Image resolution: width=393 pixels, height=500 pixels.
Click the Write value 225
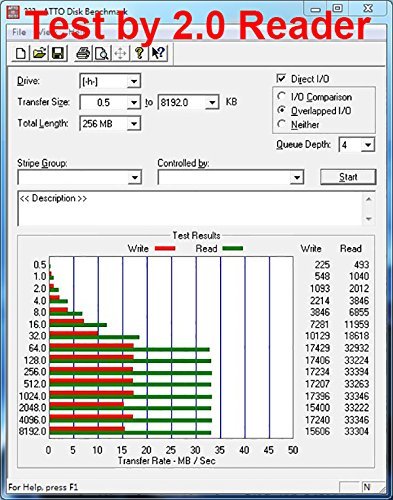[322, 265]
